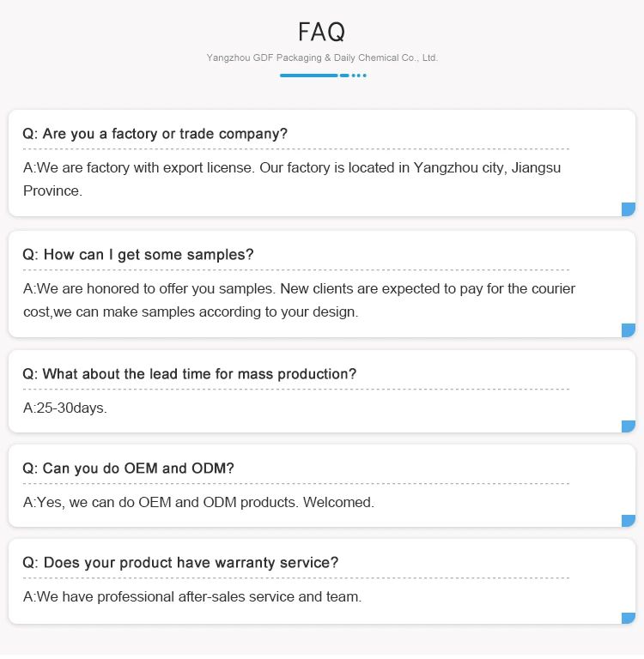This screenshot has width=644, height=659.
Task: Click the long blue bar under FAQ title
Action: (308, 76)
